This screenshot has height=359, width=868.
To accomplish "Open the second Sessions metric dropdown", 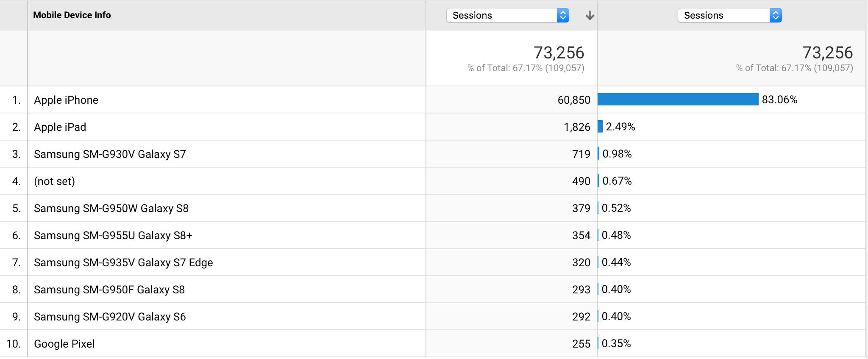I will [x=729, y=15].
